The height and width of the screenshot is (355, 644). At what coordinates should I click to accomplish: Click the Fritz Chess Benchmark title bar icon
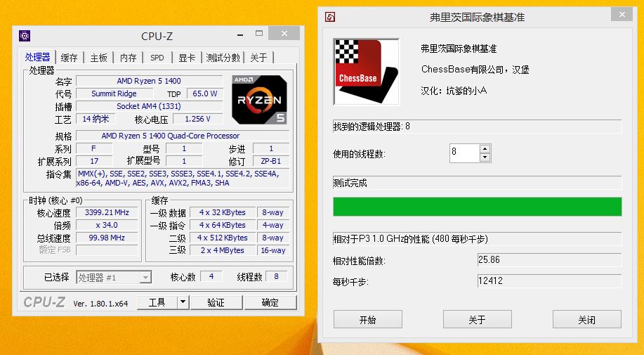(330, 17)
